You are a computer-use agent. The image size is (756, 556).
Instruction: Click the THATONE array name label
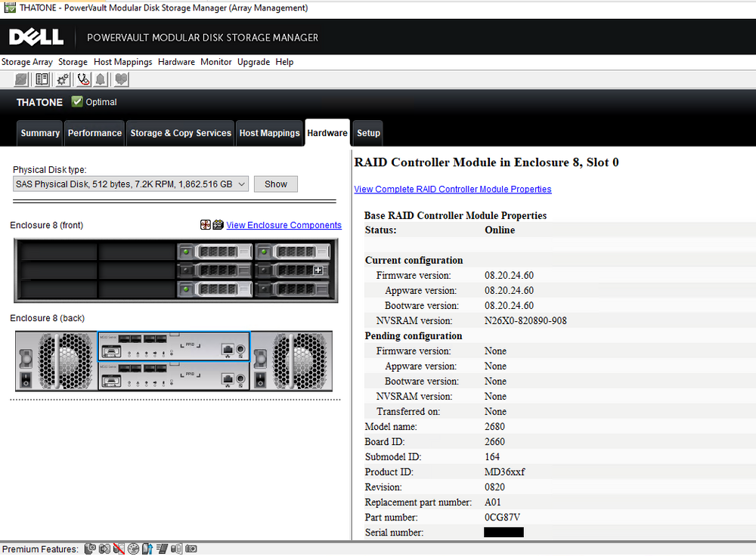(39, 102)
